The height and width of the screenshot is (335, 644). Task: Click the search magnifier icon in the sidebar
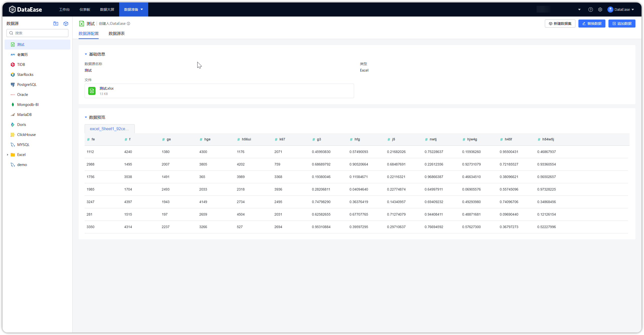coord(11,33)
